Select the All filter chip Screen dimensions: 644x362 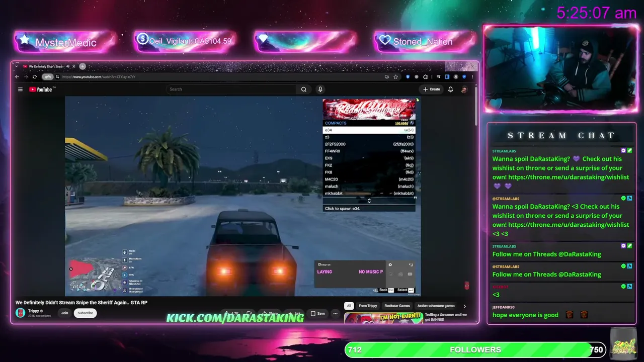(x=349, y=306)
